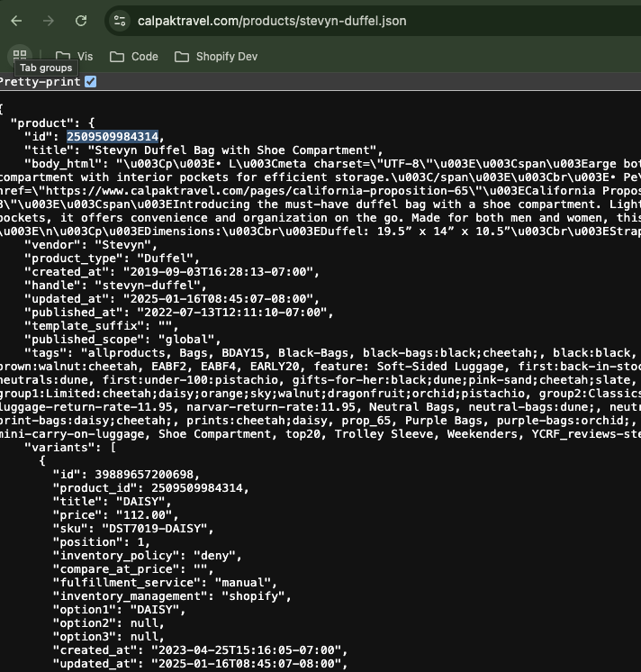Click the browser forward arrow
Viewport: 641px width, 672px height.
(x=49, y=21)
